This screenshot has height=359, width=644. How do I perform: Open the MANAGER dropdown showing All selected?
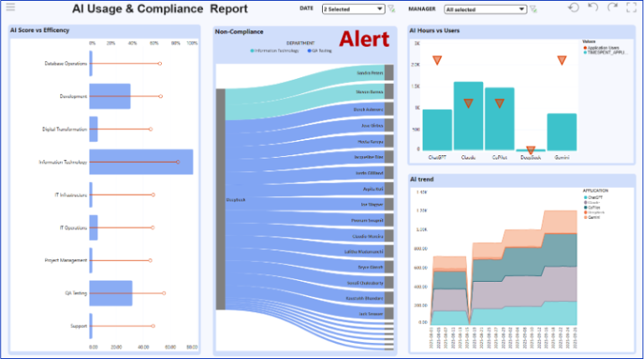486,9
